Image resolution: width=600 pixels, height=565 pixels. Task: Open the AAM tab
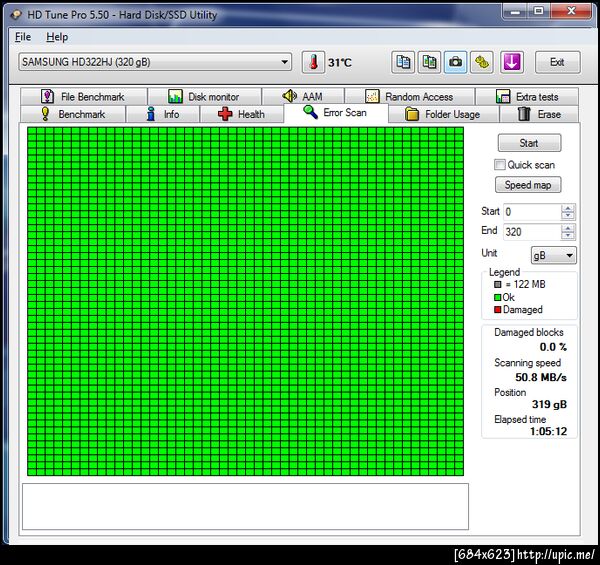coord(303,96)
